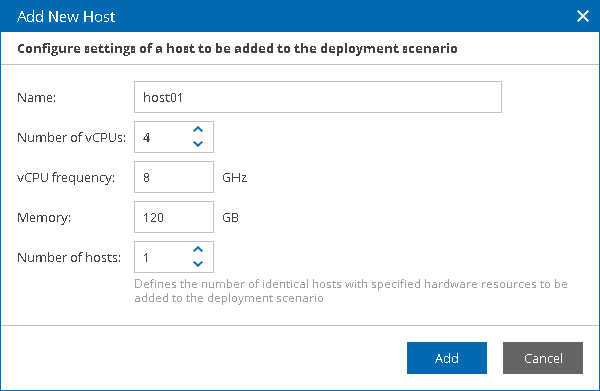The image size is (600, 391).
Task: Decrease the Number of vCPUs with down arrow
Action: 198,144
